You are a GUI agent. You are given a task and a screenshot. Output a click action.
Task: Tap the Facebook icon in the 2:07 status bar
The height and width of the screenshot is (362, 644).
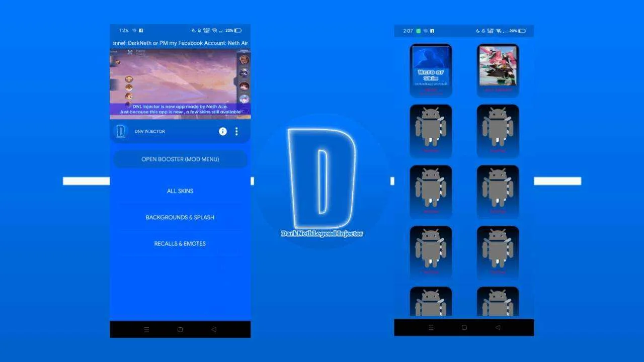tap(432, 31)
